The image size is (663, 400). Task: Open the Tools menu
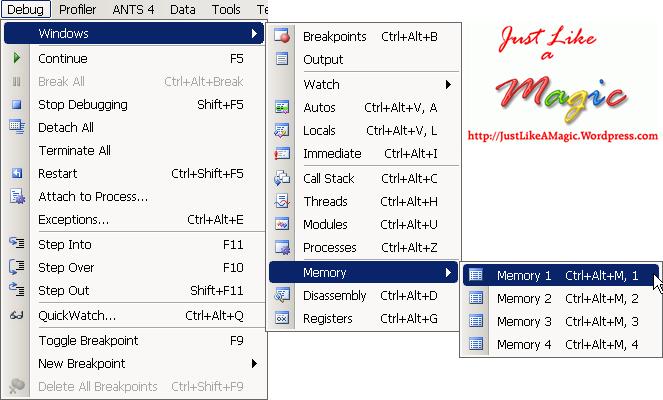click(x=226, y=9)
